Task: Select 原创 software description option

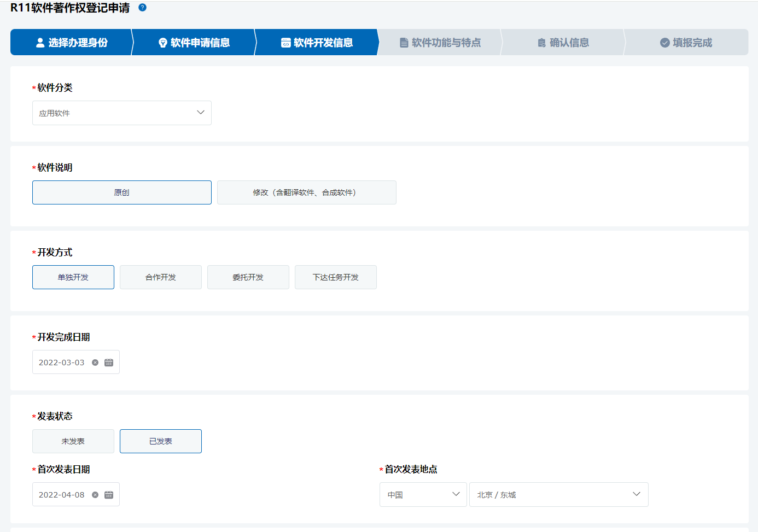Action: 122,192
